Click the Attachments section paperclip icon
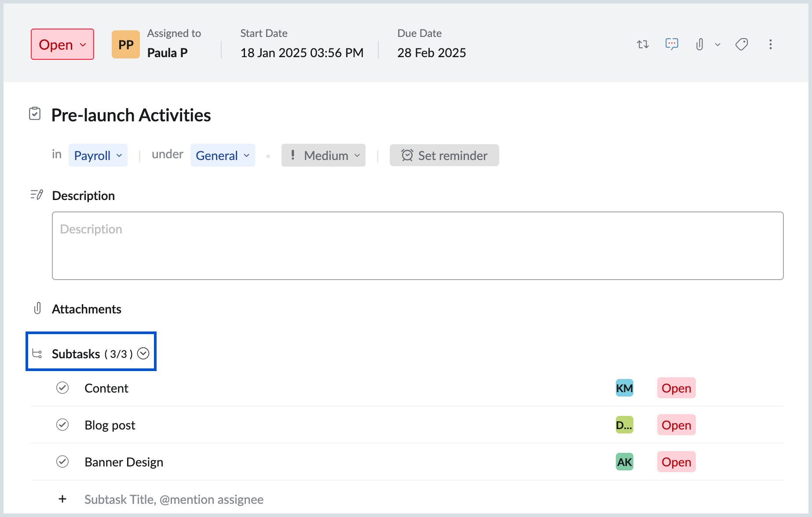 37,309
